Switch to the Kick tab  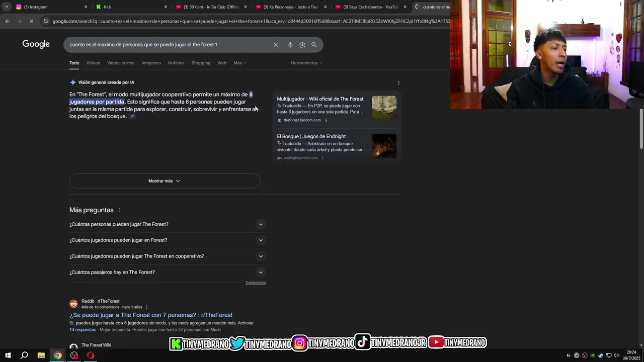coord(131,7)
